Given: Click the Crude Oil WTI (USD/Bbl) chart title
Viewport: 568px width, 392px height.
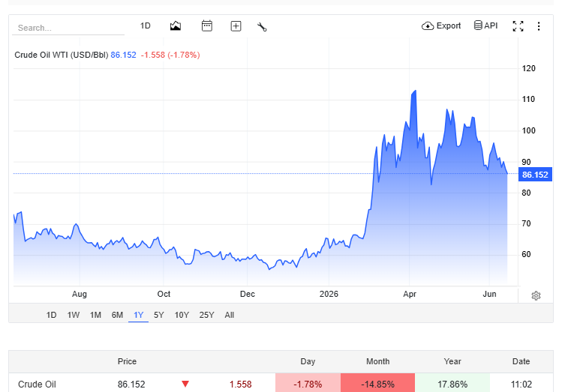Looking at the screenshot, I should 62,55.
